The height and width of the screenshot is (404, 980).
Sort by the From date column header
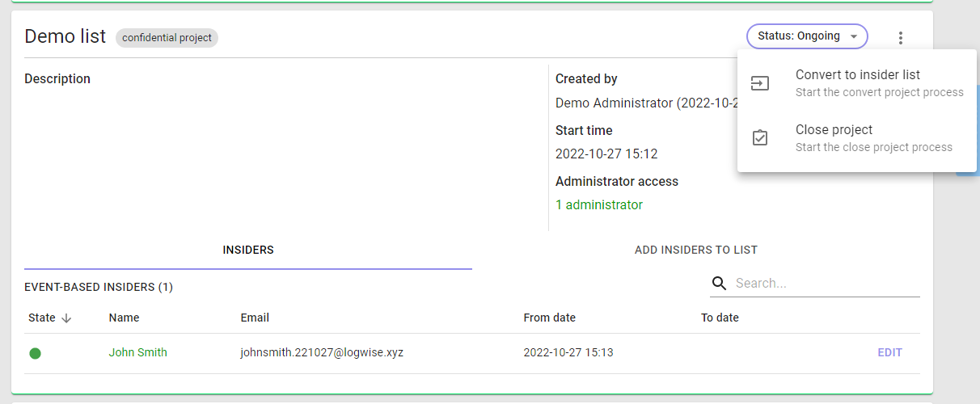(x=550, y=318)
